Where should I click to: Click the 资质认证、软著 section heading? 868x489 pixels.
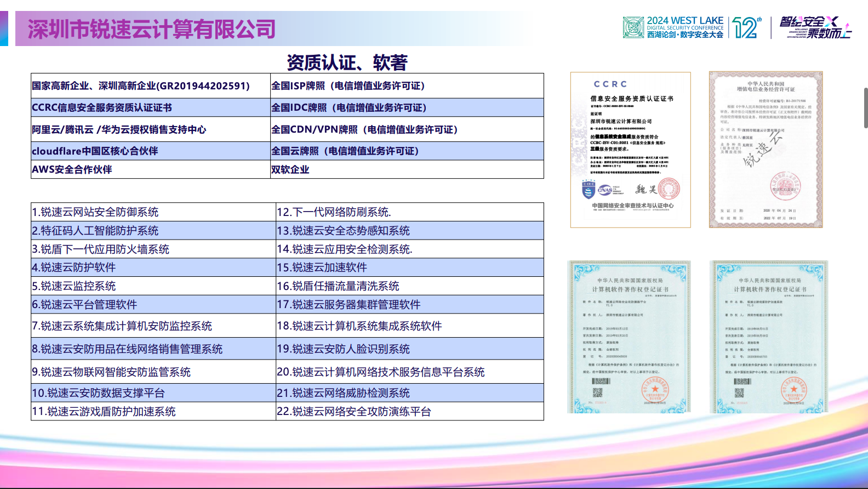347,62
